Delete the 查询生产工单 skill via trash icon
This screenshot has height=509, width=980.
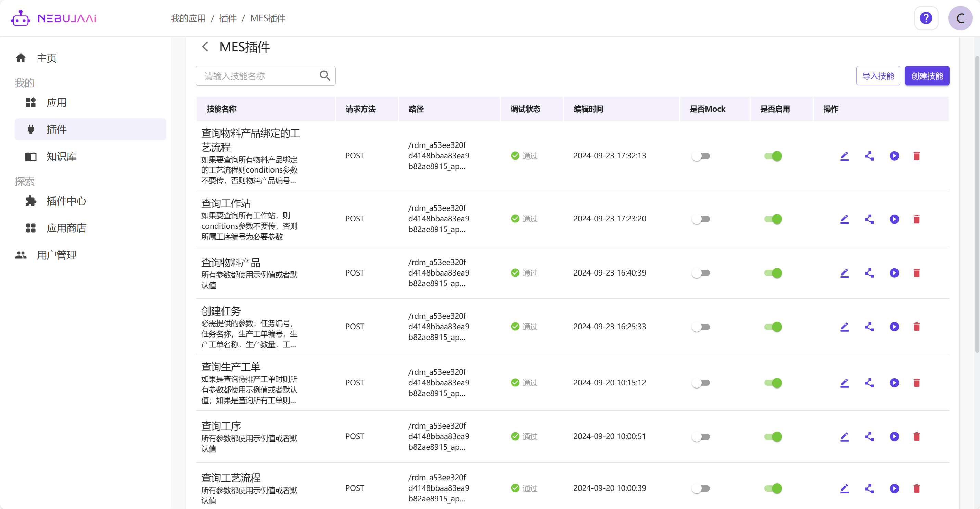tap(916, 383)
